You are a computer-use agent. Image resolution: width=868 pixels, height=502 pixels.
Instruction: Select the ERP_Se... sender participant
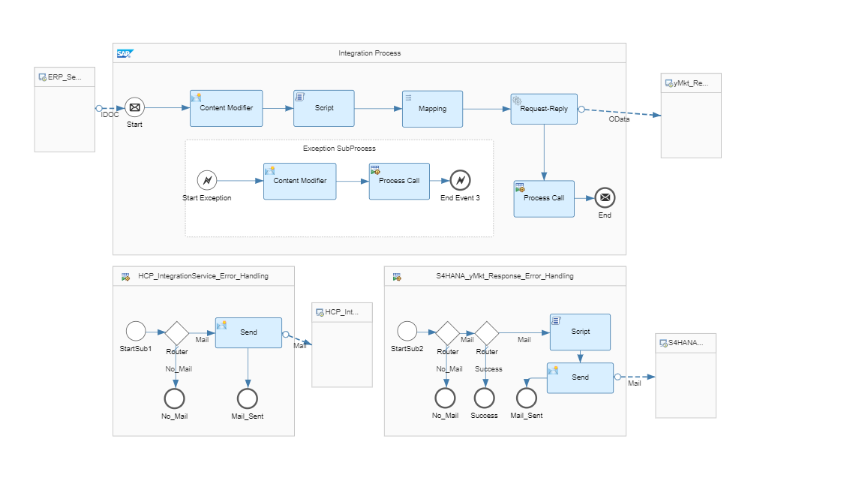65,110
